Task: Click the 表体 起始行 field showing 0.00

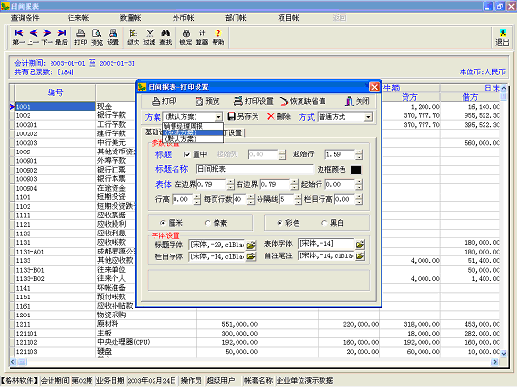Action: [x=340, y=184]
